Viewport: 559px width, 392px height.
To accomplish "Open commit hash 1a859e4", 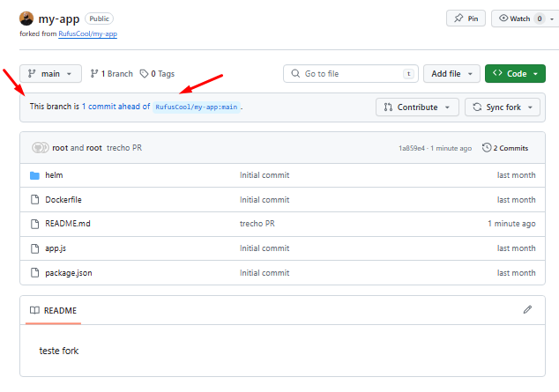I will 412,148.
